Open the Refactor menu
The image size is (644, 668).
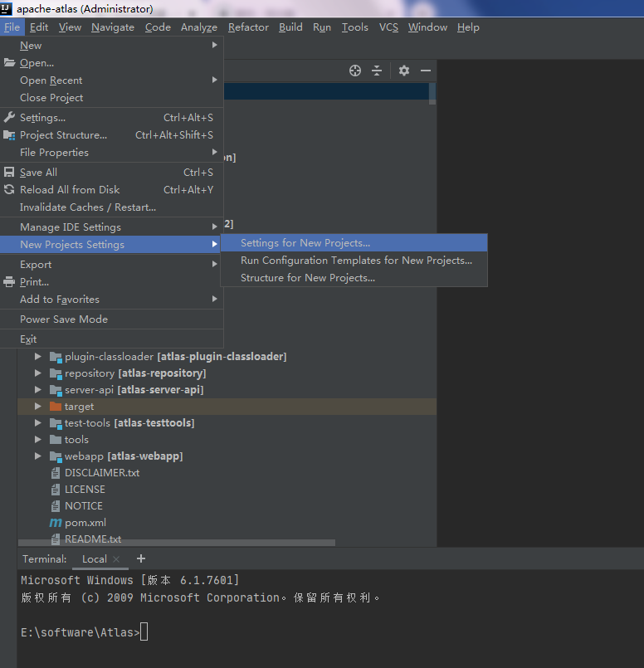[248, 27]
